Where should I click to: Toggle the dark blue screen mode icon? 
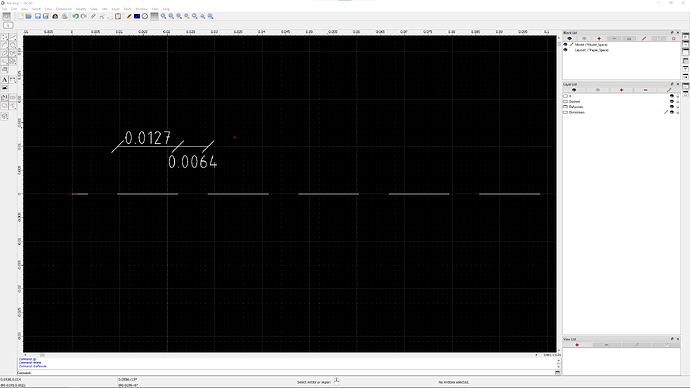point(137,16)
